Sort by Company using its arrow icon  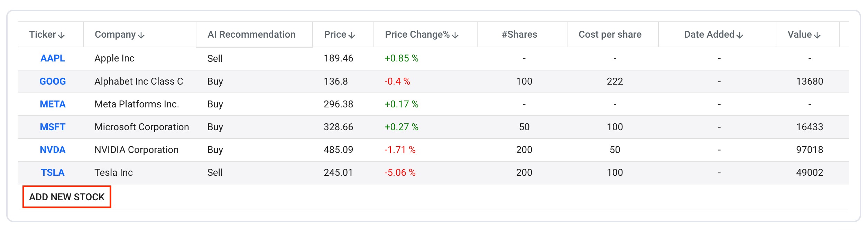click(x=141, y=35)
